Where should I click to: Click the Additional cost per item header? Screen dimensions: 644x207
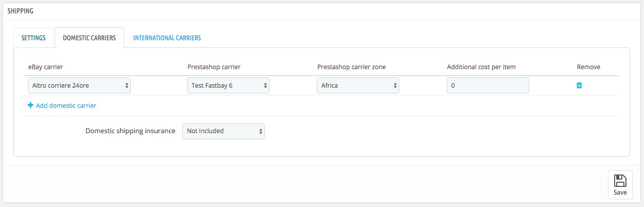click(x=481, y=67)
